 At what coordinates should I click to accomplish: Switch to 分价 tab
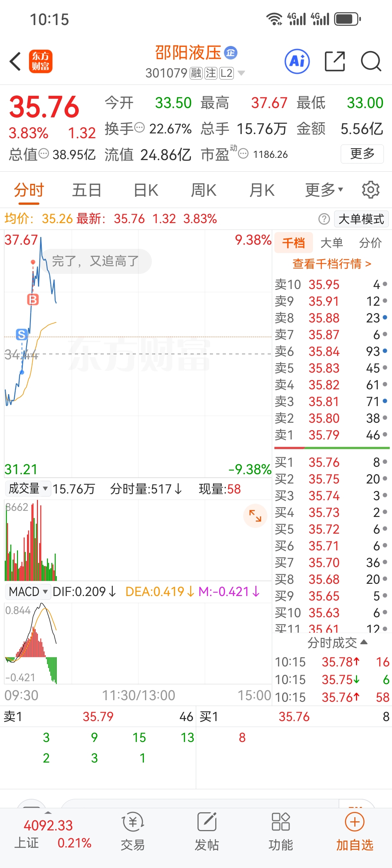click(x=370, y=243)
